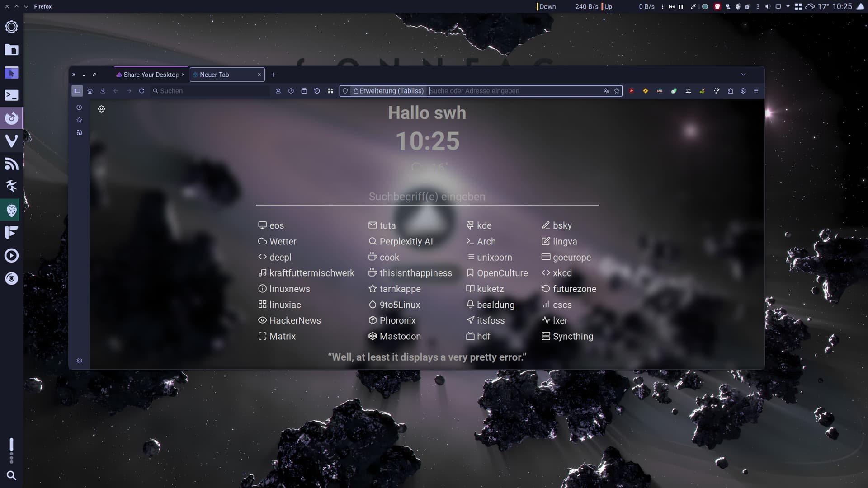Image resolution: width=868 pixels, height=488 pixels.
Task: Open the RSS feed reader dock icon
Action: 11,164
